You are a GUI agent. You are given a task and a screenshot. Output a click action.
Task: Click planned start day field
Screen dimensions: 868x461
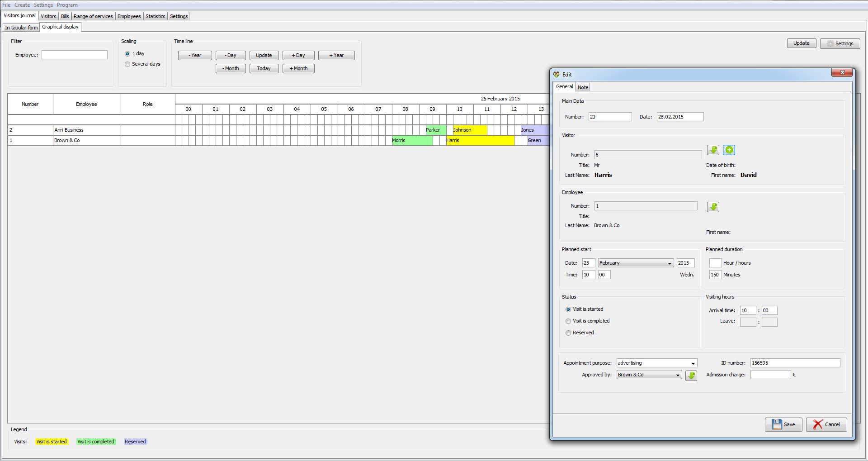point(589,263)
